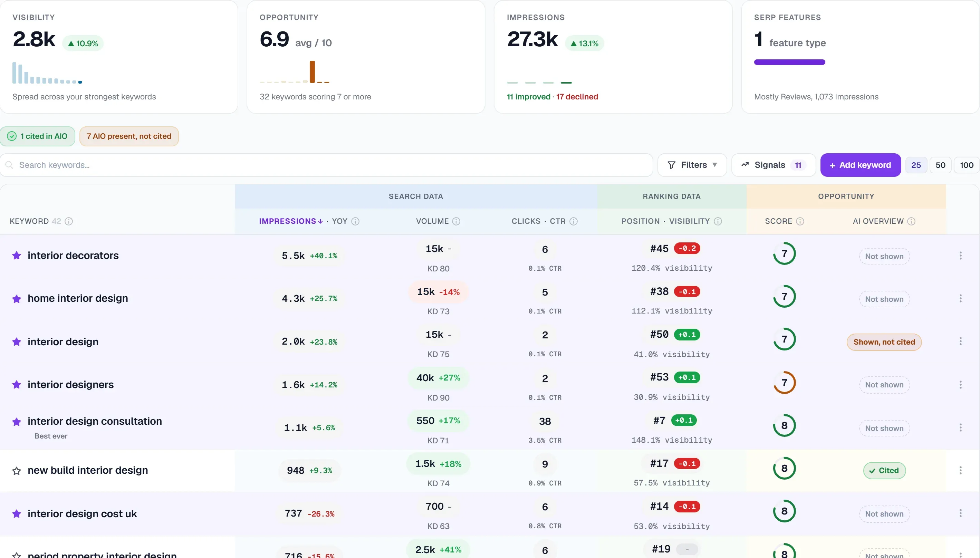The height and width of the screenshot is (558, 980).
Task: Click the Cited AI overview badge
Action: pos(884,471)
